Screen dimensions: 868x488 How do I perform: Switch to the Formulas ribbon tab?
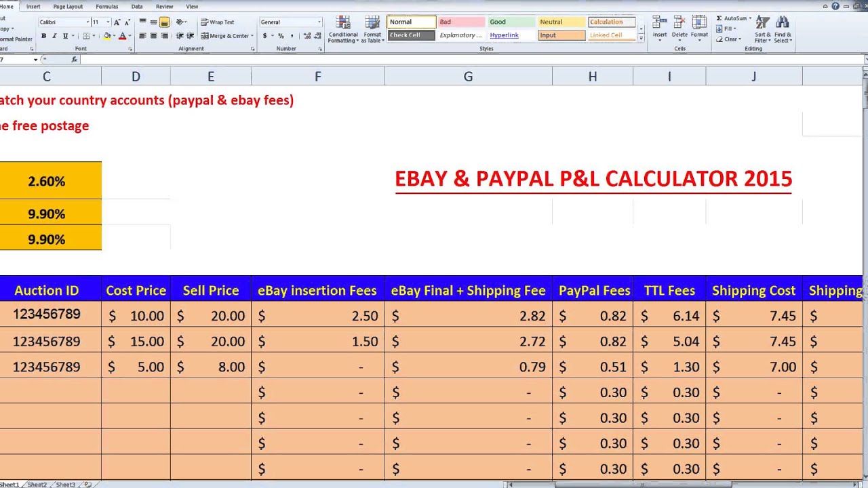click(106, 6)
